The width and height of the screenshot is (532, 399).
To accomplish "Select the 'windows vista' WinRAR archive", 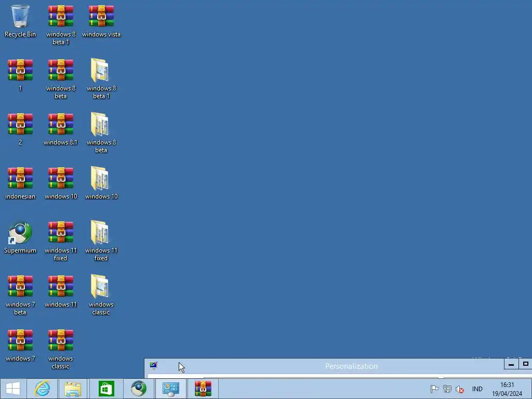I will [101, 21].
